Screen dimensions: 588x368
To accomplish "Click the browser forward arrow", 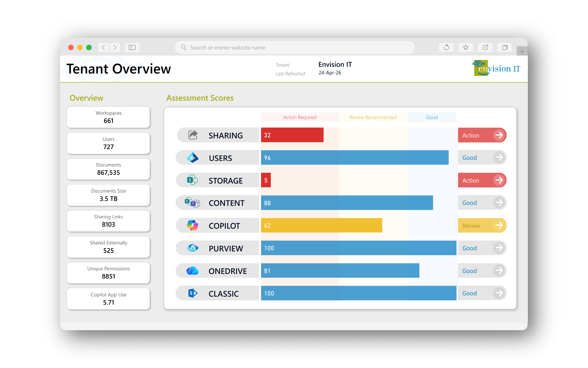I will (115, 47).
